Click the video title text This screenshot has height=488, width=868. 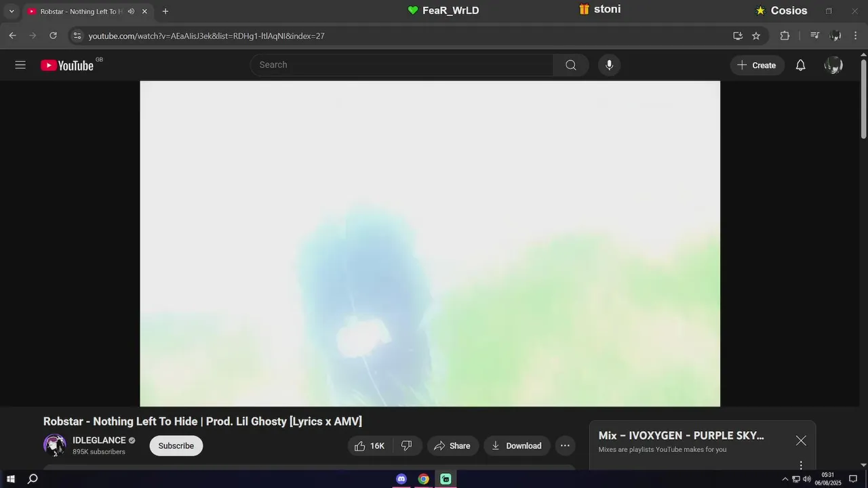pos(203,422)
